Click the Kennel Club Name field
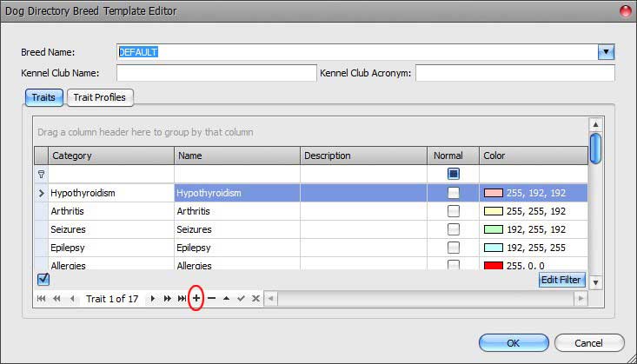Image resolution: width=637 pixels, height=364 pixels. pyautogui.click(x=216, y=73)
